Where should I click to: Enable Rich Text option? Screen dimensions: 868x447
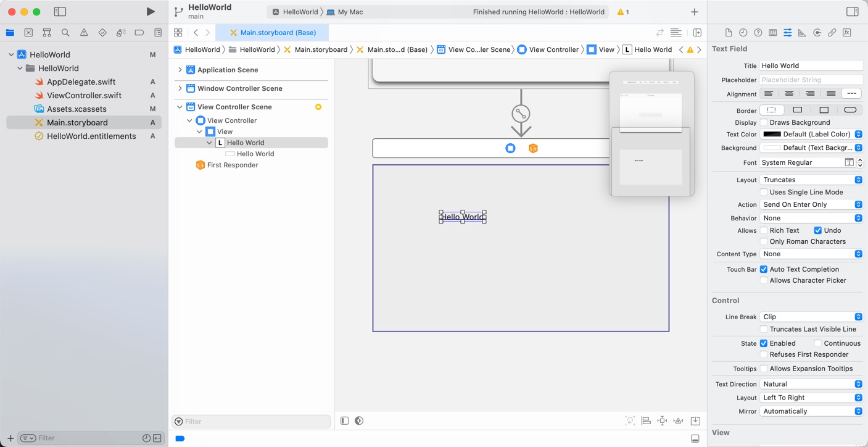pyautogui.click(x=764, y=230)
